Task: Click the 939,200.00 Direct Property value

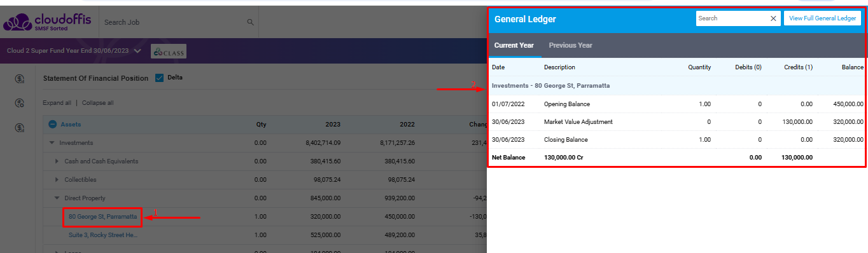Action: pos(400,198)
